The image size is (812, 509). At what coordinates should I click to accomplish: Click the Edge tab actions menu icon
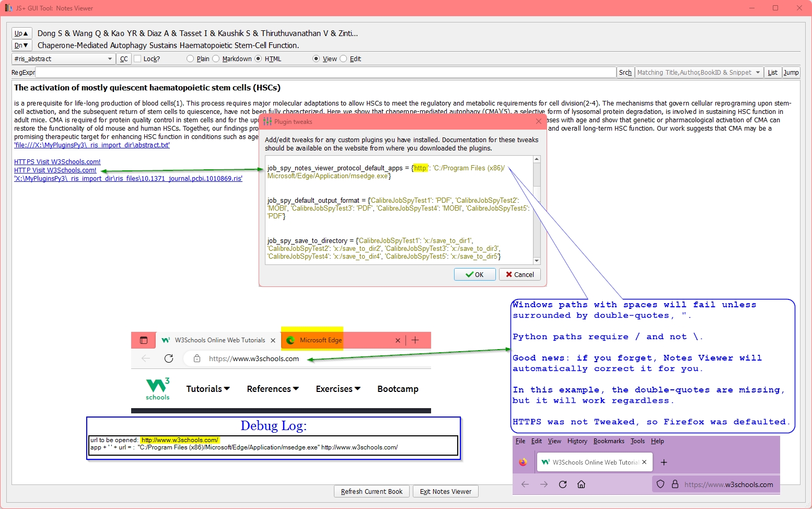tap(144, 340)
